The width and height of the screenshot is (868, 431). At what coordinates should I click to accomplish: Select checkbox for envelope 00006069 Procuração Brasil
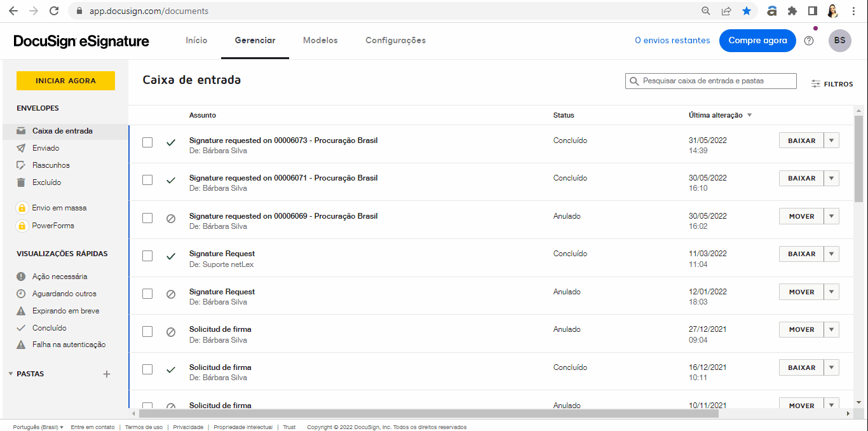click(147, 218)
